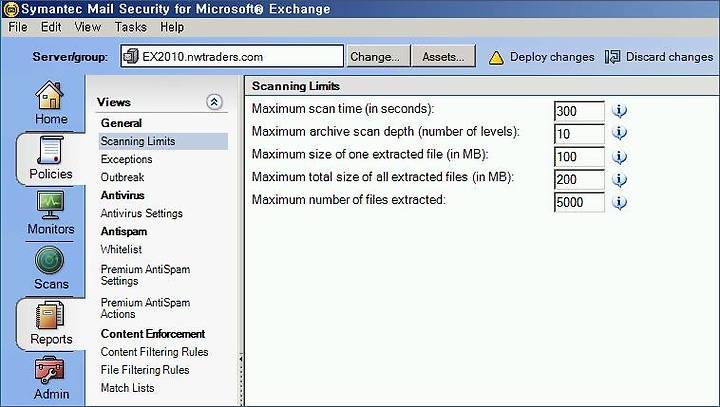
Task: Click the pane splitter handle by Views
Action: 241,379
